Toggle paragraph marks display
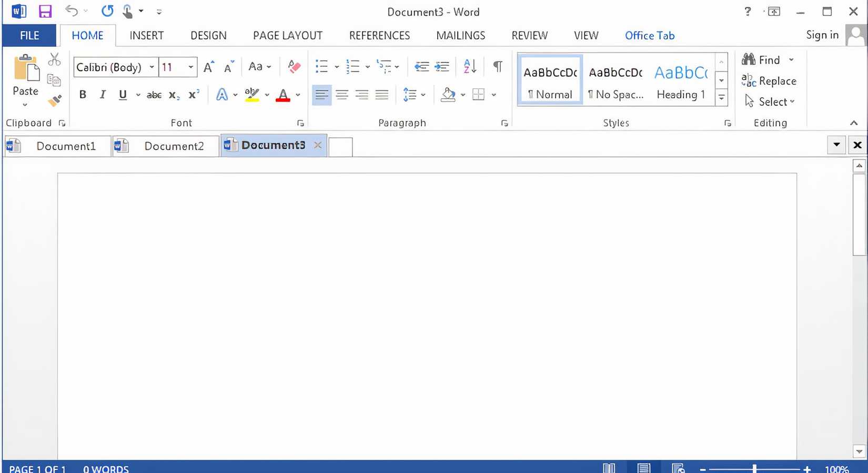The image size is (868, 473). pos(497,66)
